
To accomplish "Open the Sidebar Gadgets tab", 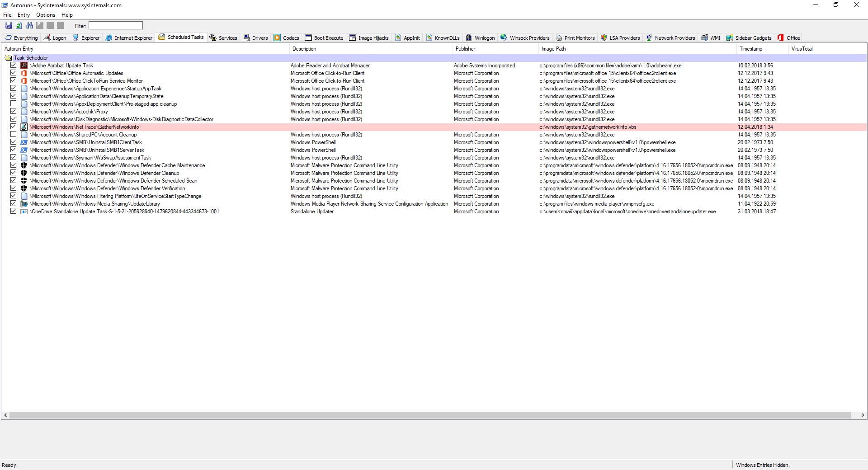I will 749,38.
